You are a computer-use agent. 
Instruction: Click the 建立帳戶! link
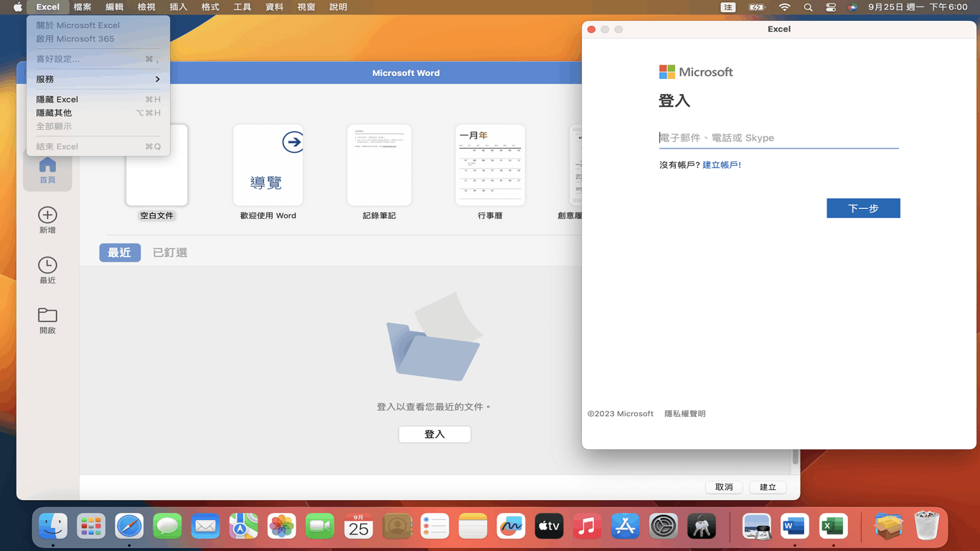(722, 165)
